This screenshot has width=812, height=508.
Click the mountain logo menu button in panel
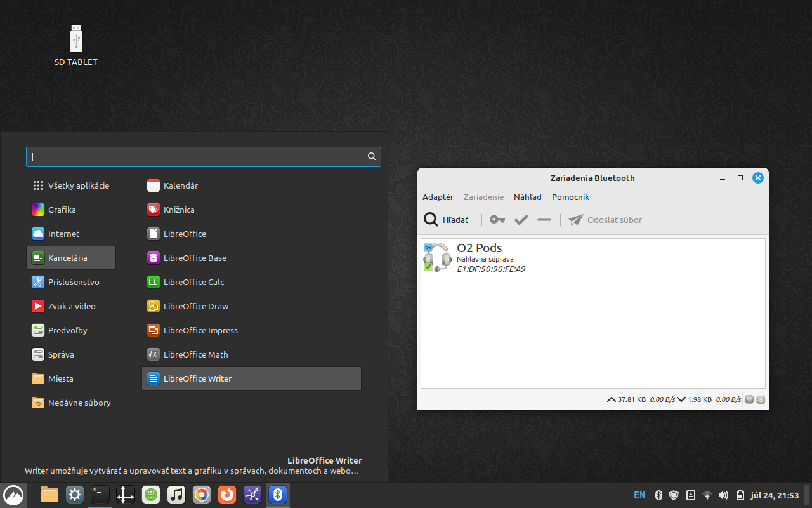click(x=13, y=495)
